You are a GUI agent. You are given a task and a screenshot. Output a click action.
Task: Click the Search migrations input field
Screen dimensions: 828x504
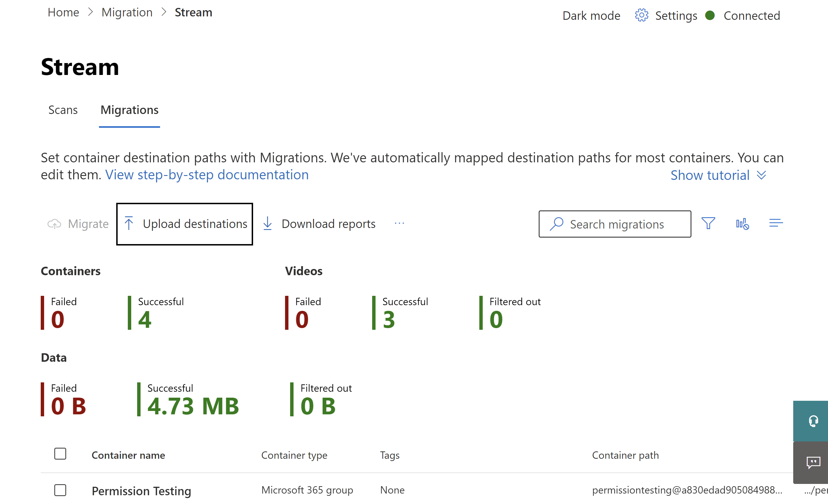point(616,224)
